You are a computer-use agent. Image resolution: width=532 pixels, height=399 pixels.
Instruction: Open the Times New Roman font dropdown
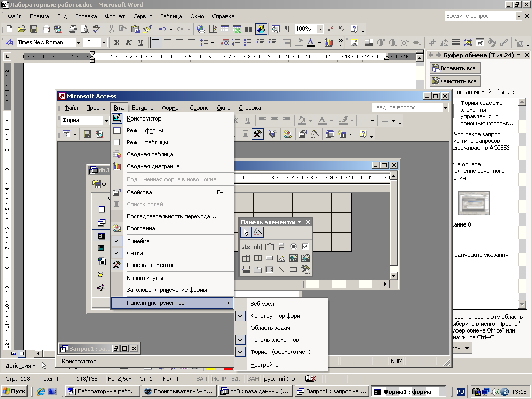(x=78, y=43)
